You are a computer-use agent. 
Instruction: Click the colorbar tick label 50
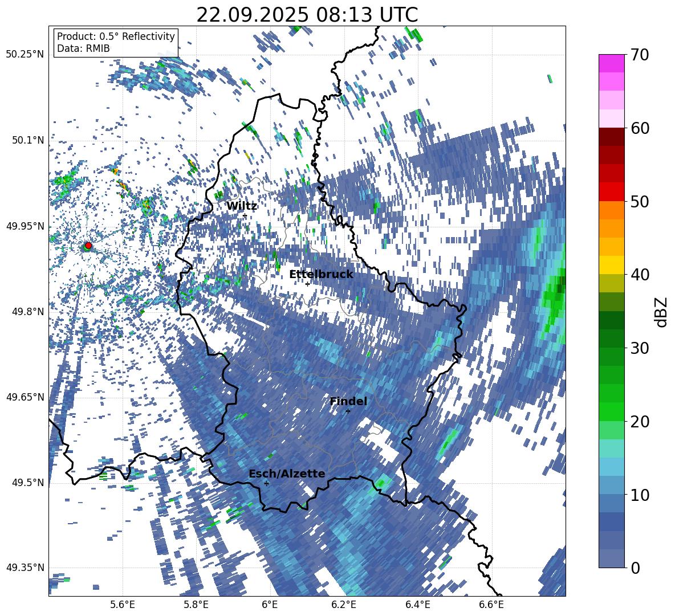[x=639, y=201]
